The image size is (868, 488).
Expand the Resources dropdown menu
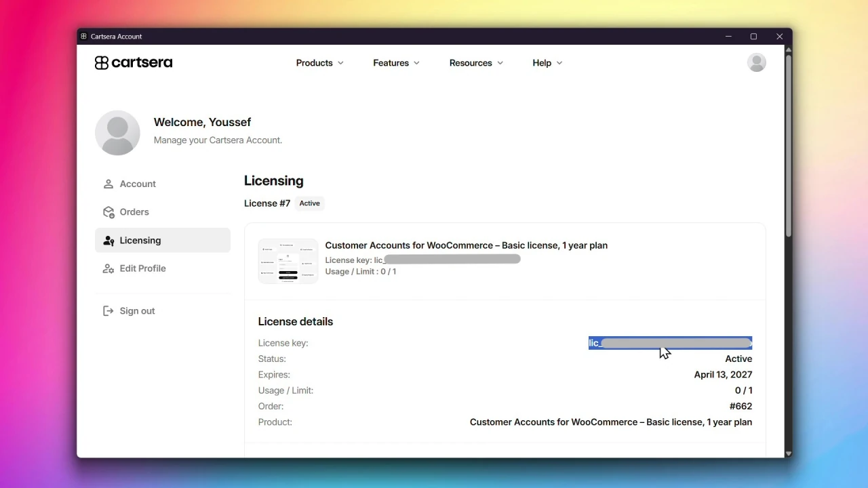pos(476,63)
